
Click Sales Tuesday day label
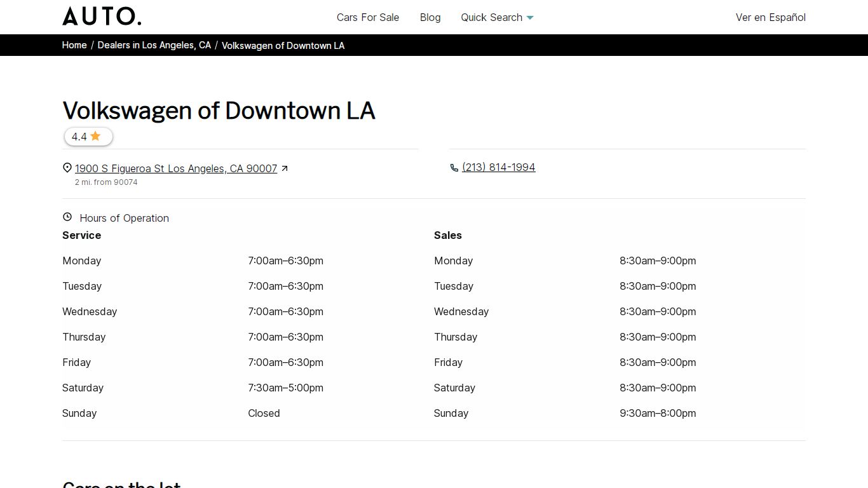coord(454,286)
